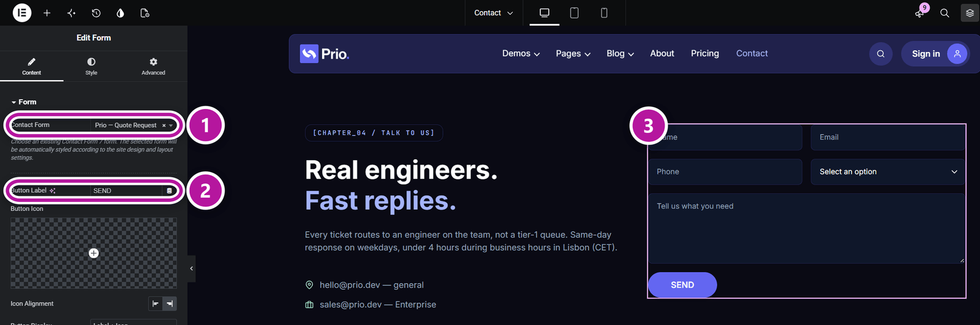Expand the Pages navigation menu
Image resolution: width=980 pixels, height=325 pixels.
[573, 53]
